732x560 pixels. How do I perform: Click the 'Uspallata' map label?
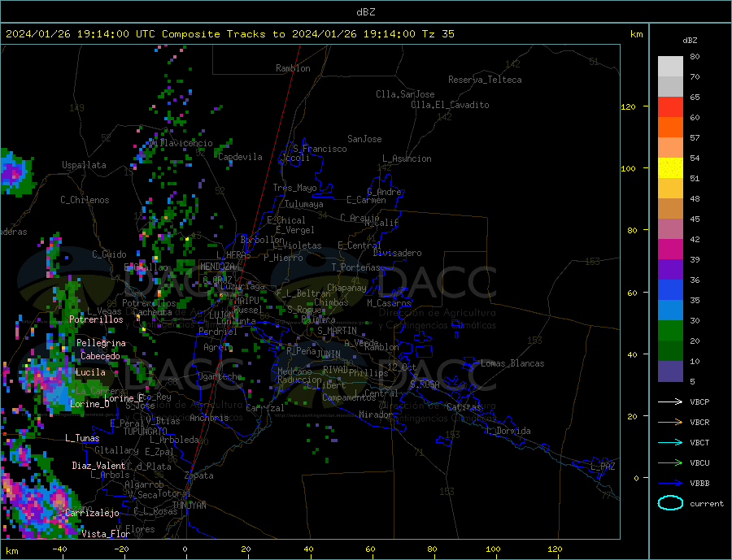[84, 165]
